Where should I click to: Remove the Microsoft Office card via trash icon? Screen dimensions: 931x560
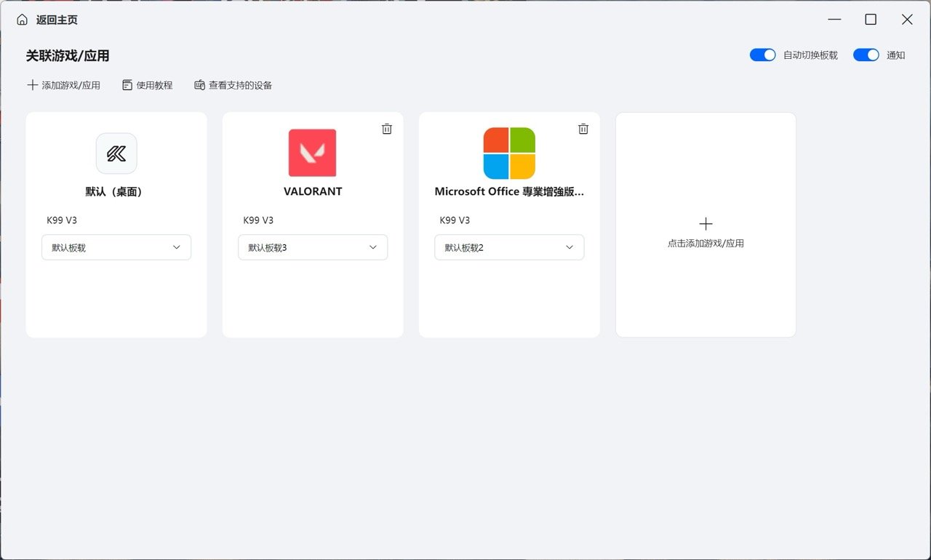click(x=583, y=129)
